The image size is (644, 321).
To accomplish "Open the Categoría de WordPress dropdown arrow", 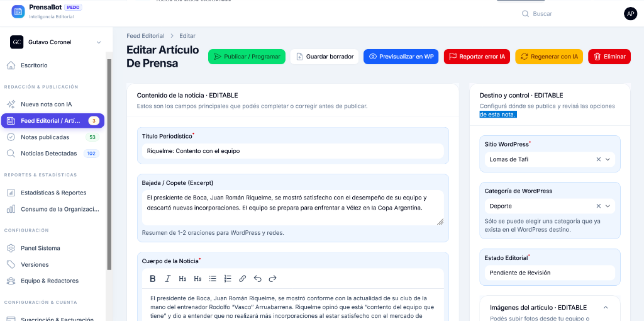I will [x=608, y=206].
